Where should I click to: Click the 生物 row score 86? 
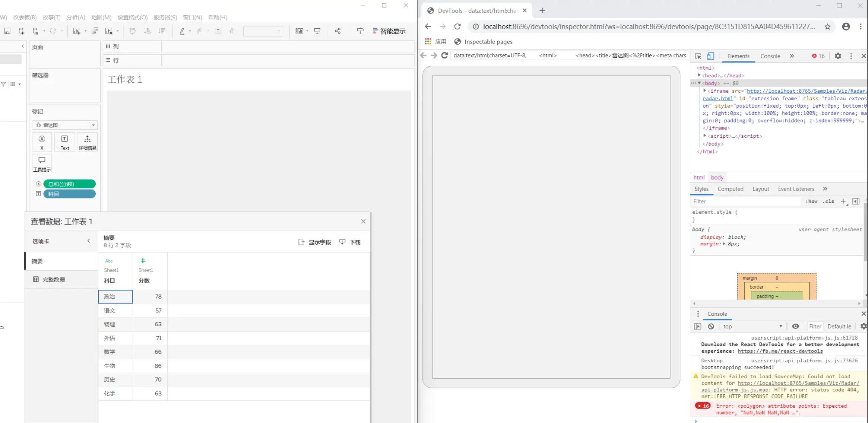[x=150, y=366]
